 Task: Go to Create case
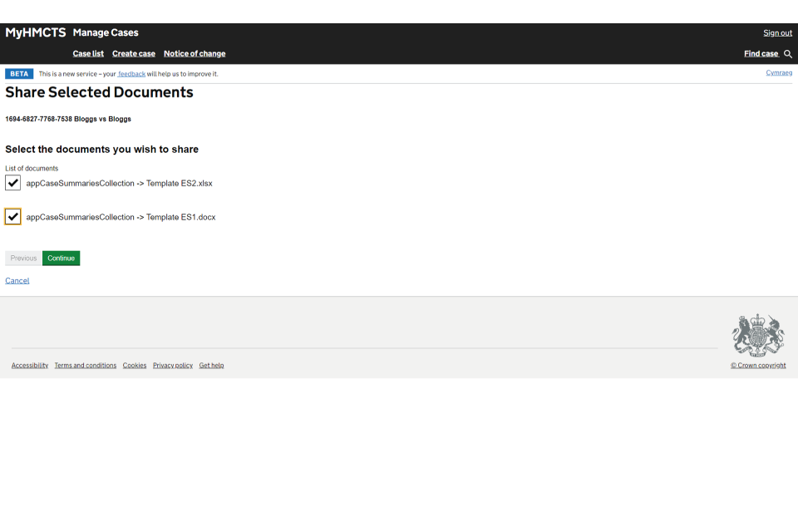tap(134, 54)
